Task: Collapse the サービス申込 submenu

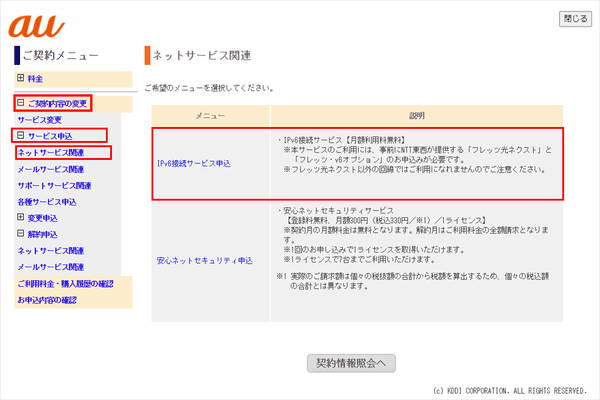Action: [x=21, y=135]
